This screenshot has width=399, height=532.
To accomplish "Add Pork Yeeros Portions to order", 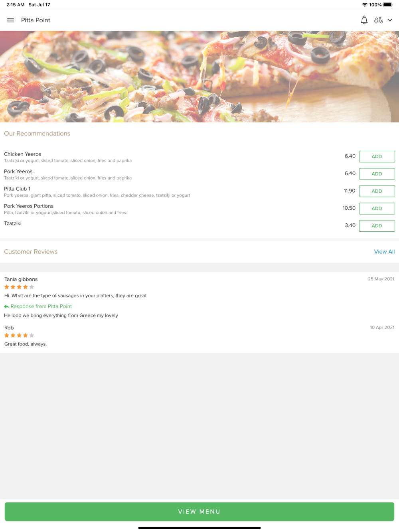I will [377, 209].
